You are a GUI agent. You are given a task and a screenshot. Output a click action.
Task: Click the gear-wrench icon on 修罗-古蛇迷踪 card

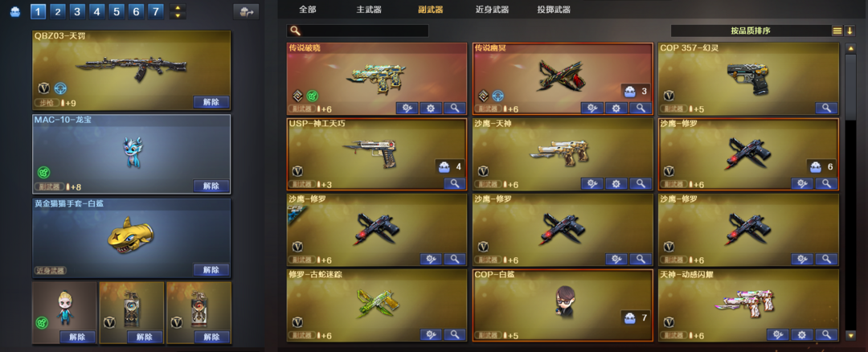431,334
